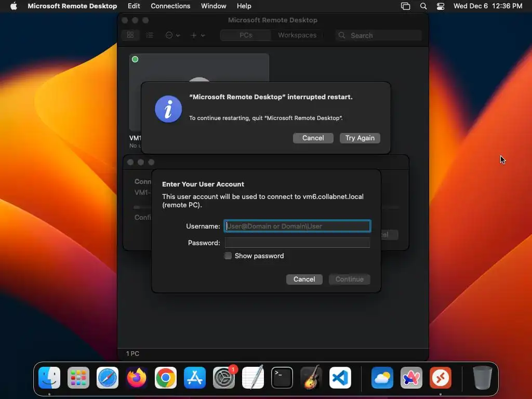
Task: Open the plus add dropdown
Action: click(x=198, y=35)
